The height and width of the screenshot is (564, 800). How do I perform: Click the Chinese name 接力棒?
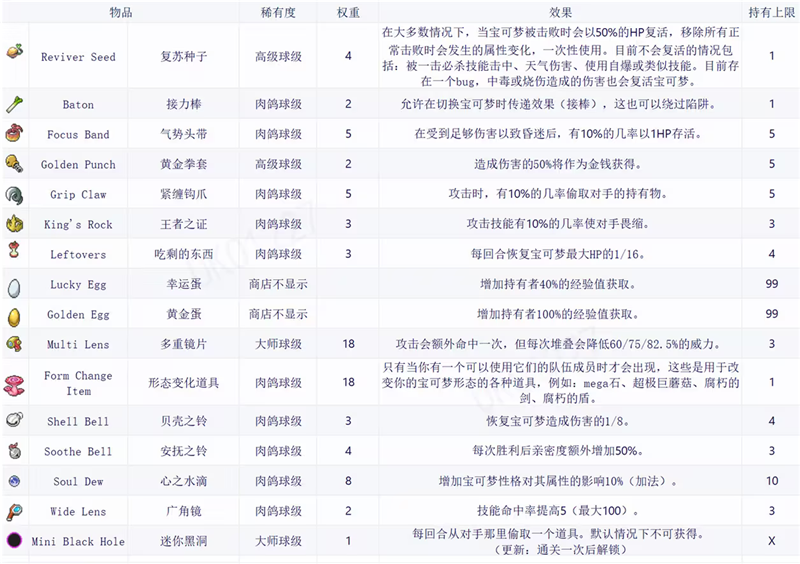(x=184, y=104)
